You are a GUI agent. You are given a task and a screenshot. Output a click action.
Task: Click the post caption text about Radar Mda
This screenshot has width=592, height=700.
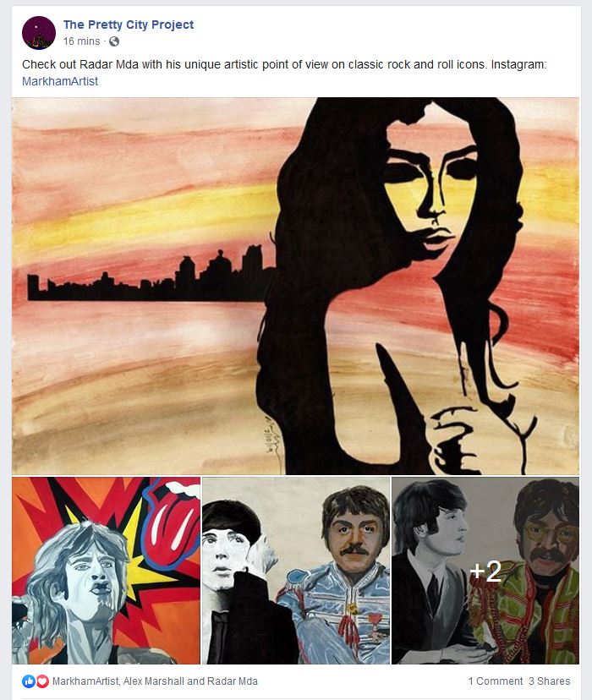284,64
